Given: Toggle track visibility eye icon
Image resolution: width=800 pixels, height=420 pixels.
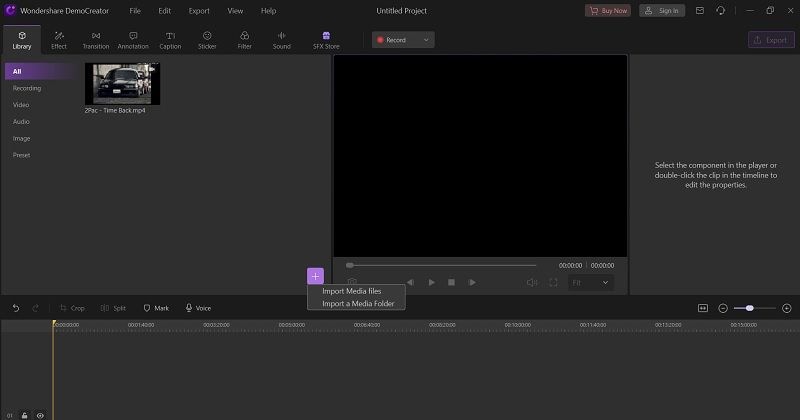Looking at the screenshot, I should coord(40,415).
